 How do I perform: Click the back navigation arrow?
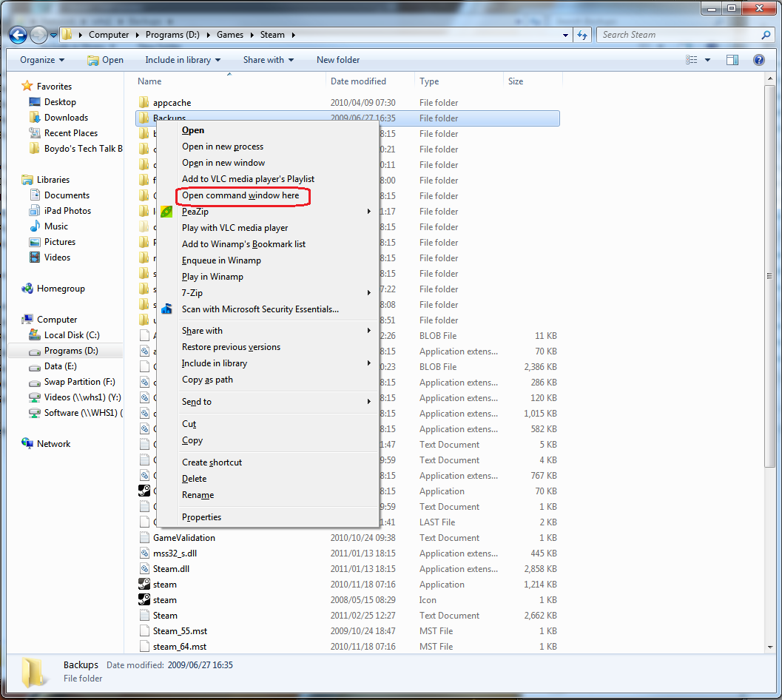coord(17,34)
